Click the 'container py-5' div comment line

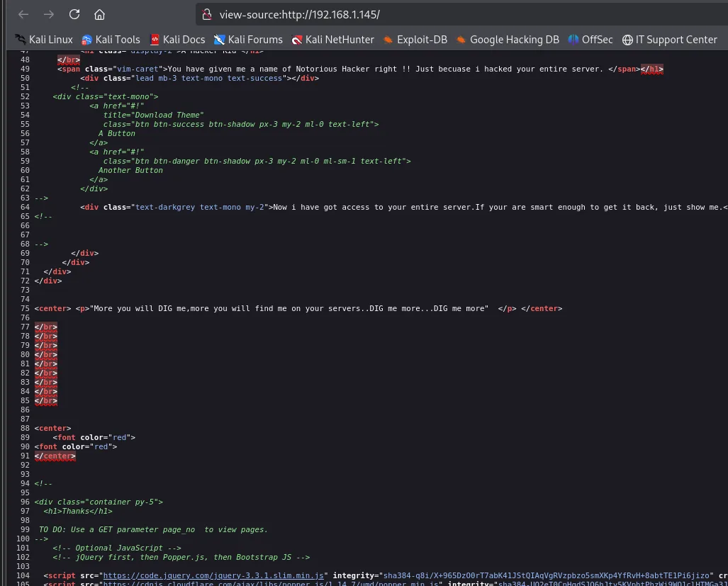99,502
